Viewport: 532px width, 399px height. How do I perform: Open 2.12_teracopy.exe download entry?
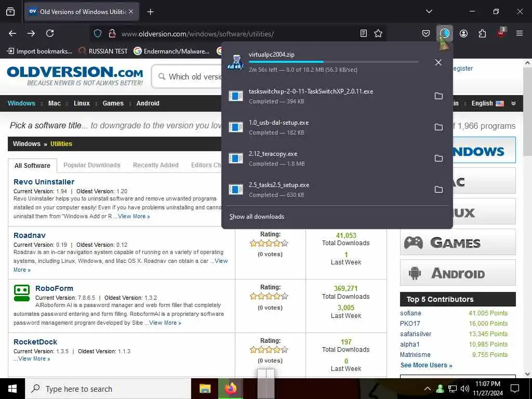pos(326,158)
